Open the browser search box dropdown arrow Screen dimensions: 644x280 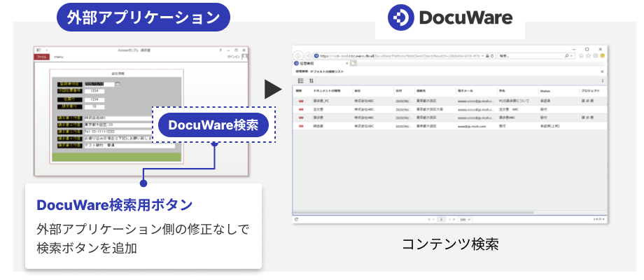point(572,56)
